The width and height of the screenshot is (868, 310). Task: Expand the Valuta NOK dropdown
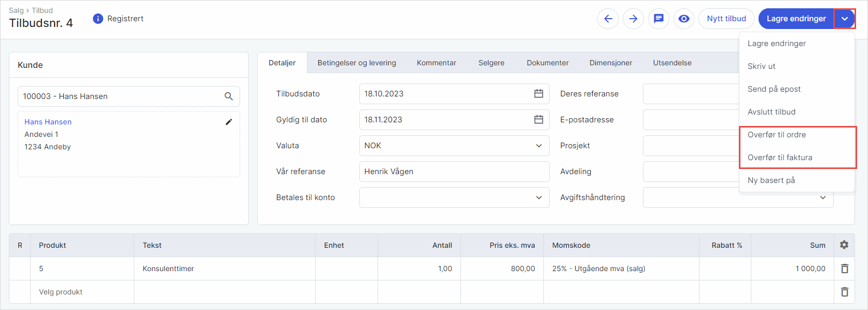pos(539,146)
